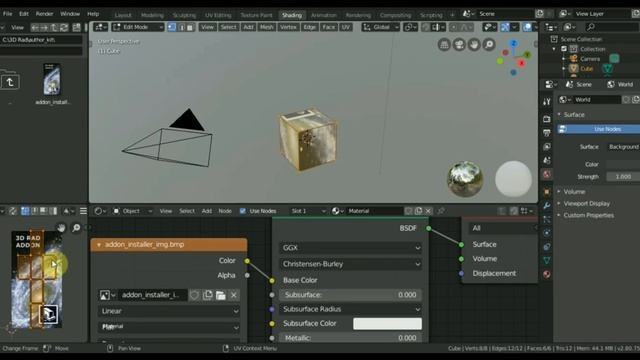Click parent directory icon in file browser

[x=10, y=82]
